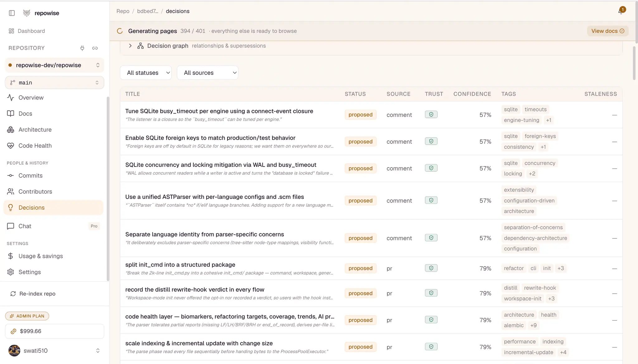
Task: Open 'Use a unified ASTParser' decision
Action: pyautogui.click(x=215, y=197)
